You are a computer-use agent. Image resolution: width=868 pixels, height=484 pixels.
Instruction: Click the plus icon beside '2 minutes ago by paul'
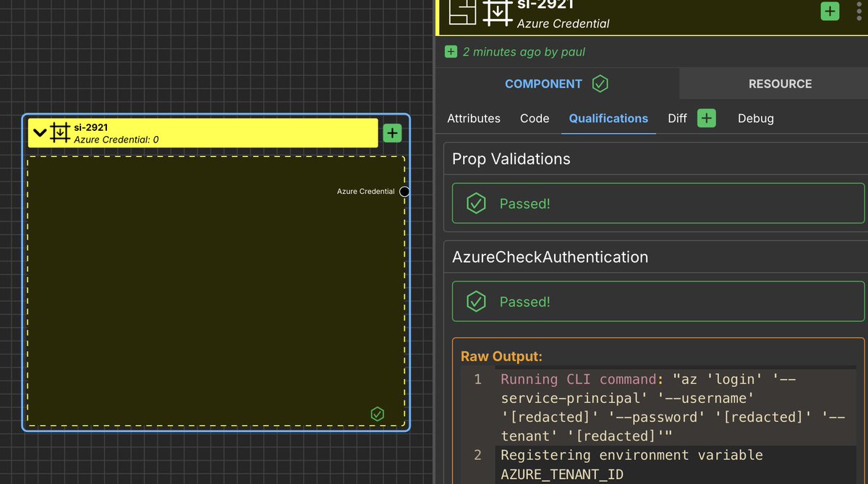pyautogui.click(x=451, y=52)
